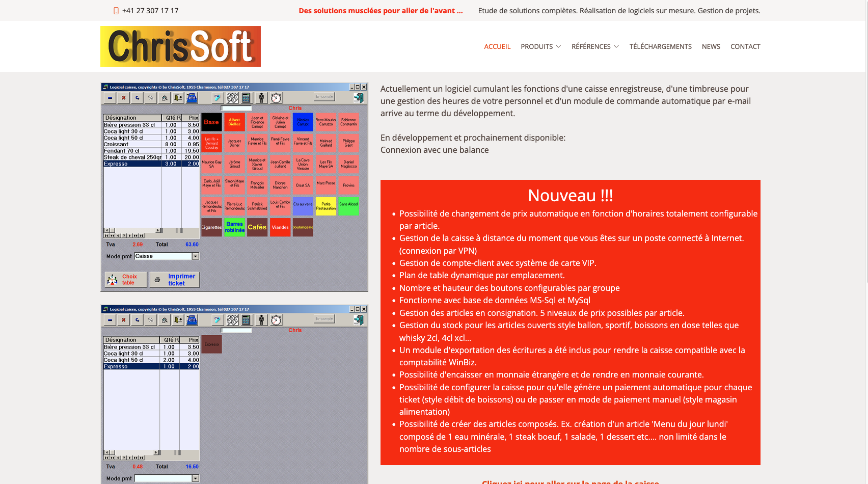Click the red X delete icon in the 63.60-total caisse window
The image size is (868, 484).
(123, 98)
